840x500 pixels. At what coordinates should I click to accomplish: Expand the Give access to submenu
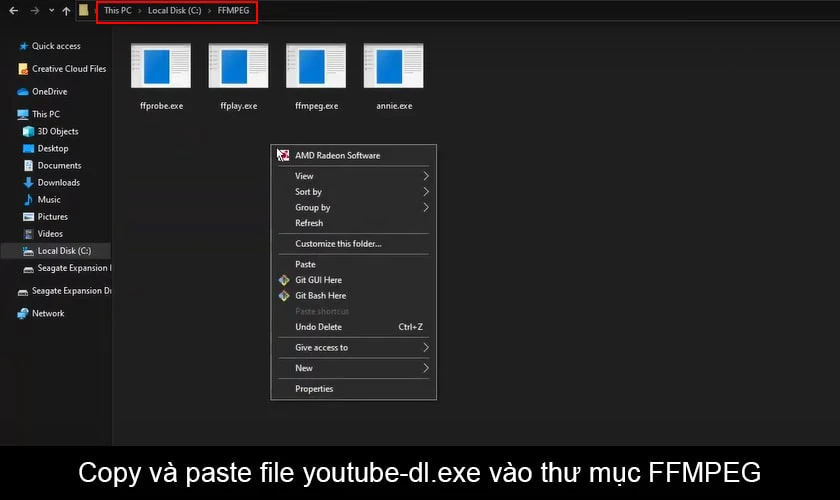tap(354, 348)
